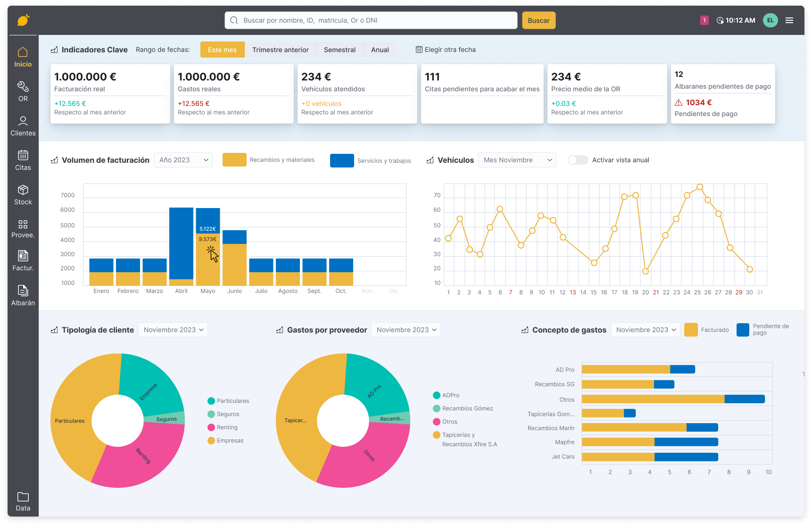Open the Mes Noviembre dropdown
Screen dimensions: 812x526
pos(517,160)
